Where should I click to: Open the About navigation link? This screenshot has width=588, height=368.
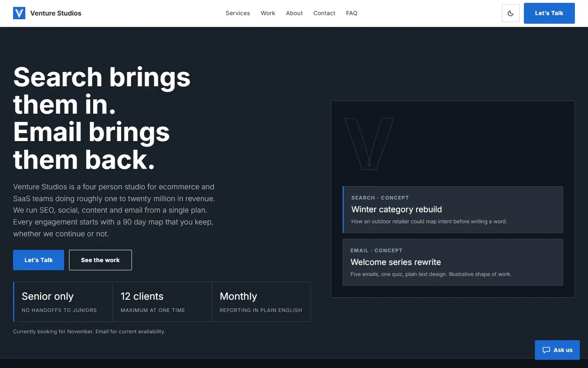[294, 13]
